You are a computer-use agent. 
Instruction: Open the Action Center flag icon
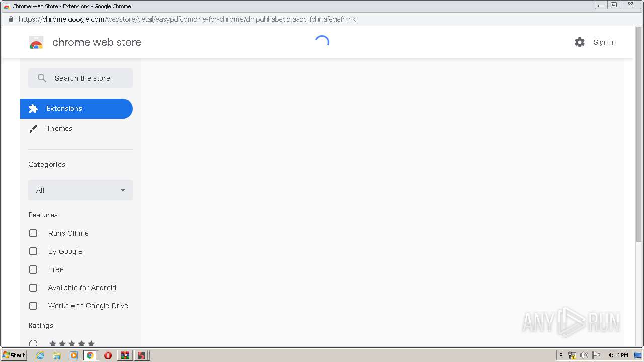(x=596, y=355)
